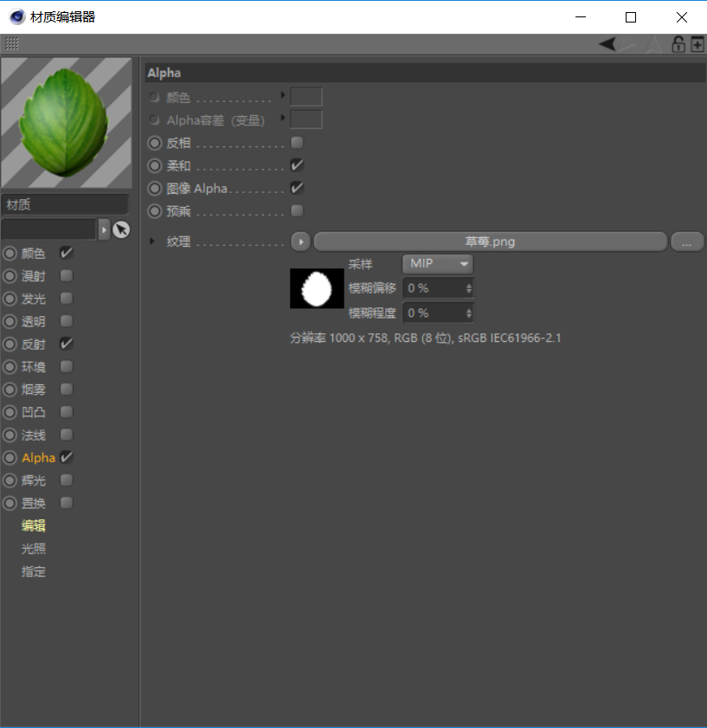
Task: Enable the 反相 checkbox
Action: click(x=296, y=142)
